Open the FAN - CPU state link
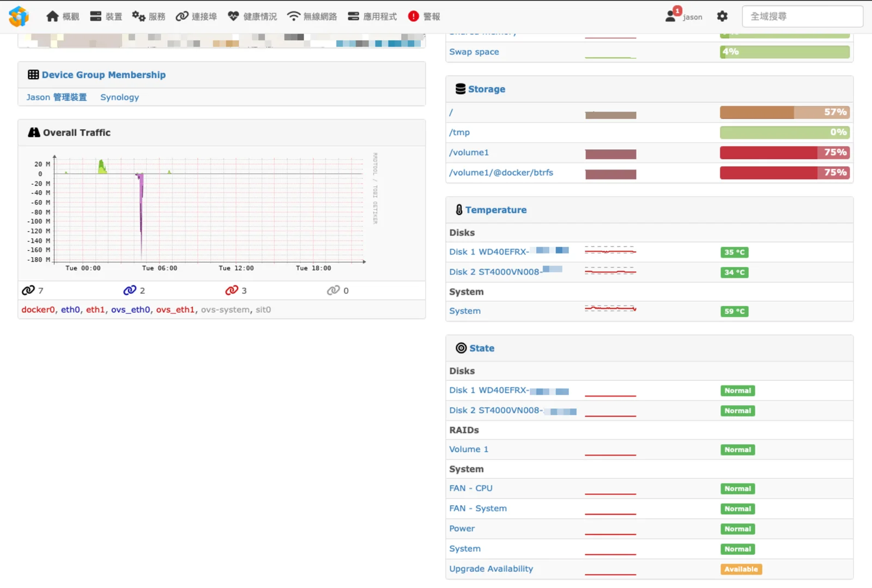 coord(471,488)
